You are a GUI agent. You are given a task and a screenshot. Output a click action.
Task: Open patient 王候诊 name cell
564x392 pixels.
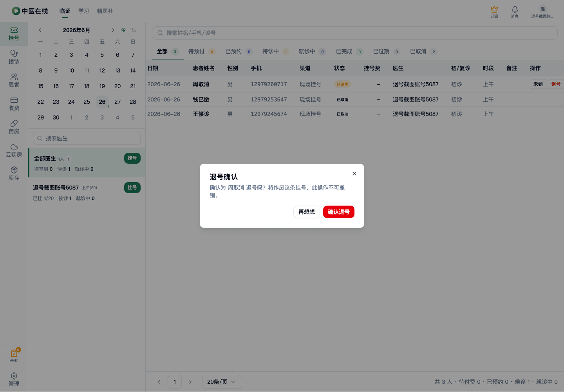pyautogui.click(x=201, y=114)
